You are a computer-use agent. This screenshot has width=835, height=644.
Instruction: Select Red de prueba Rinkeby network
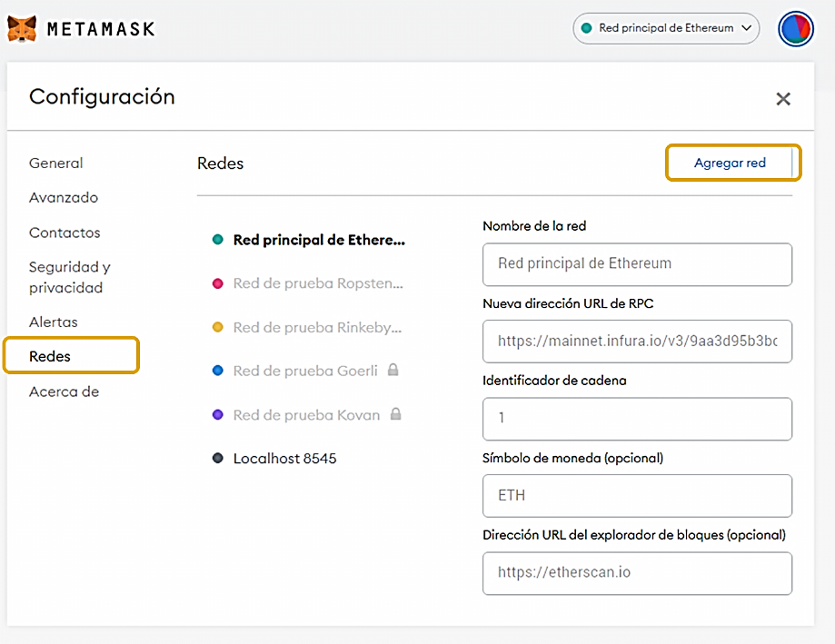(x=317, y=327)
